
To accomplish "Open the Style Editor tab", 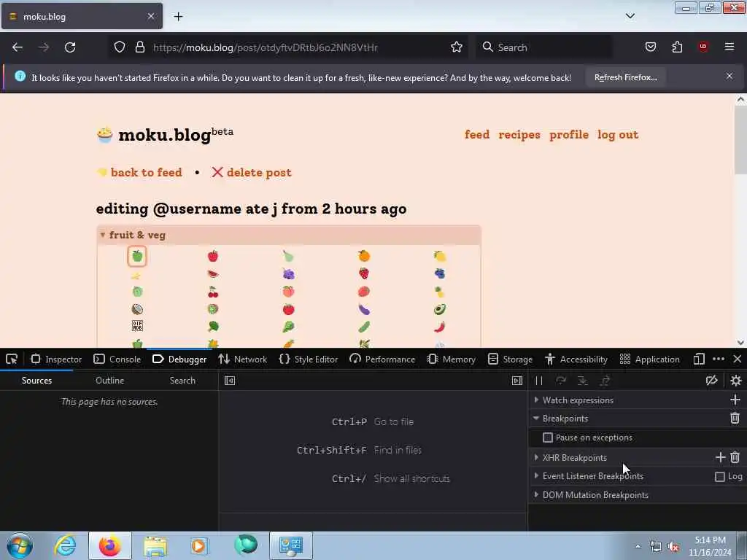I will point(309,359).
